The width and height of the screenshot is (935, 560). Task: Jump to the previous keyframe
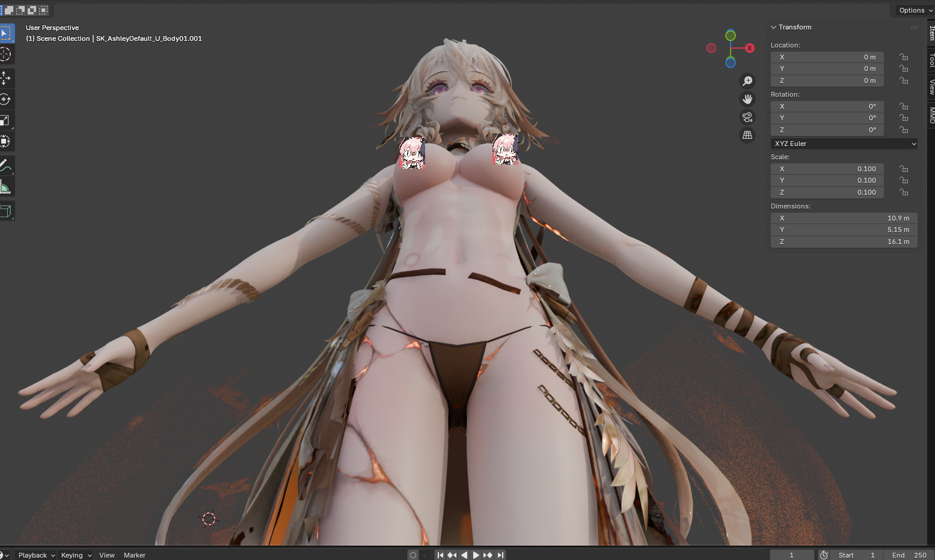[x=452, y=555]
